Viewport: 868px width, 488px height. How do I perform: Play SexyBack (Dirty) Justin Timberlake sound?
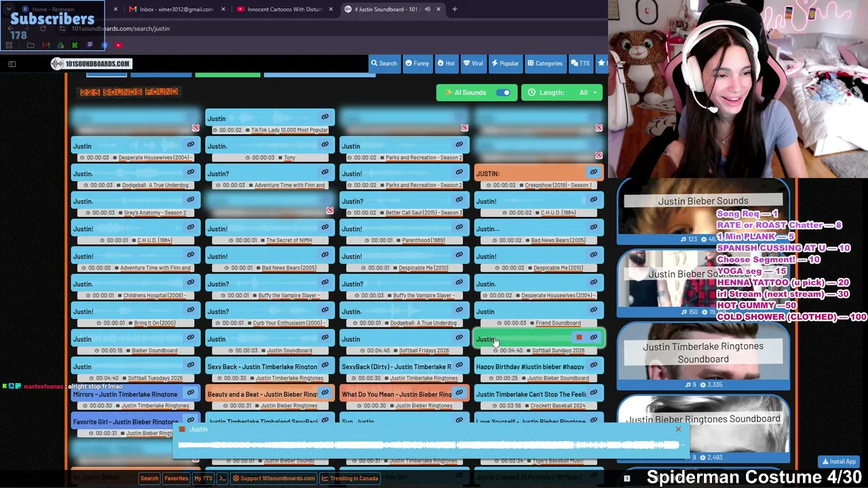[x=396, y=367]
